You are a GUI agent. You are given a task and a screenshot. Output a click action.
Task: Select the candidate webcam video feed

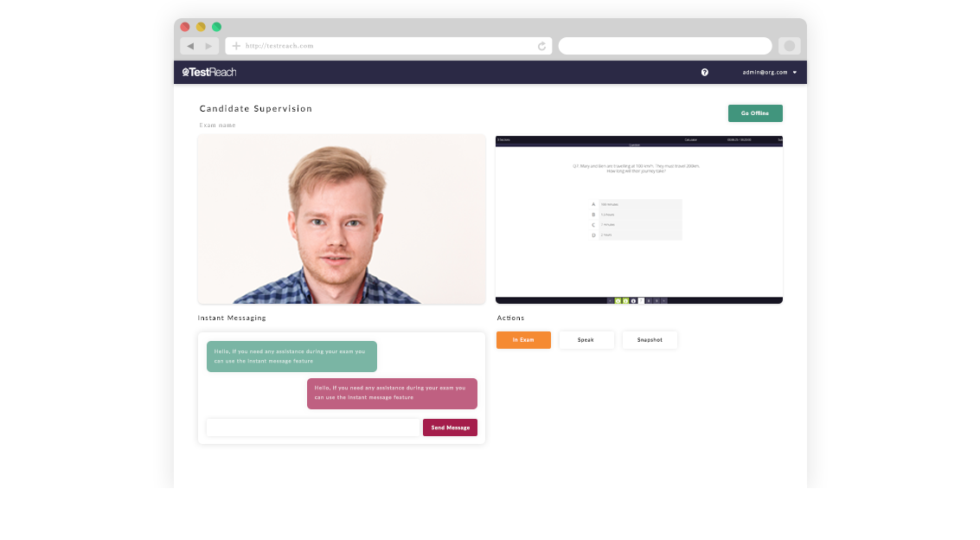(x=342, y=220)
